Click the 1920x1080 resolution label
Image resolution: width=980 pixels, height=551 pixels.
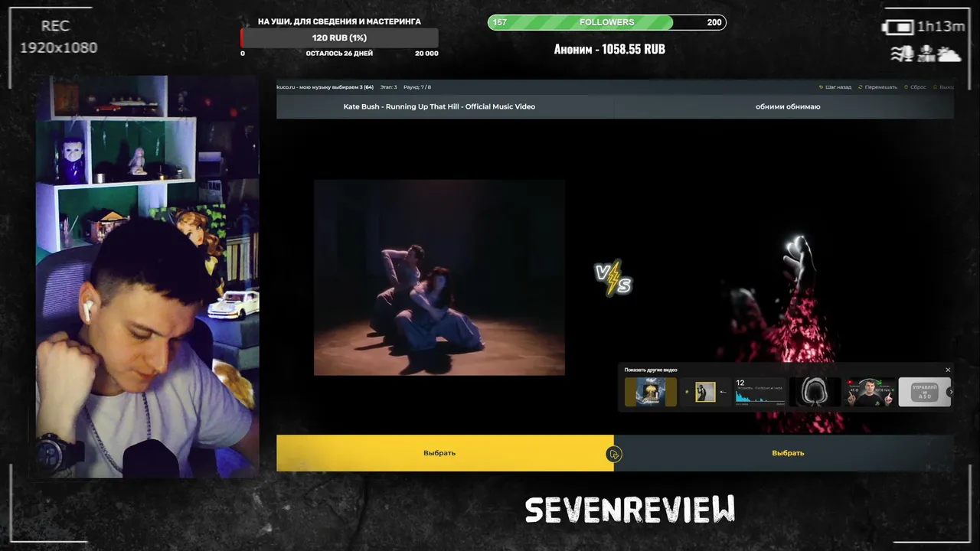[x=58, y=47]
